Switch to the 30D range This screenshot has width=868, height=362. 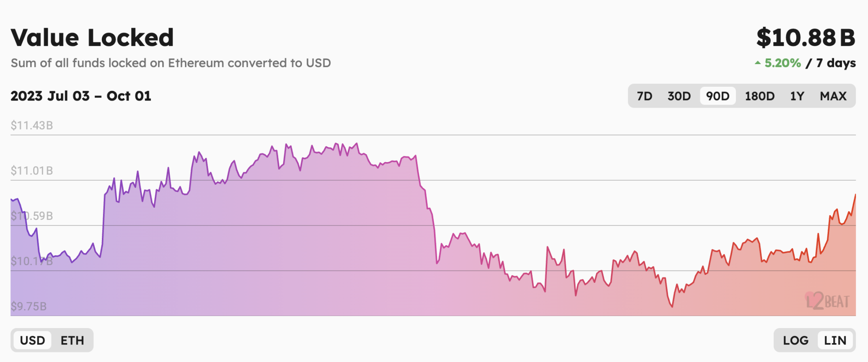679,96
